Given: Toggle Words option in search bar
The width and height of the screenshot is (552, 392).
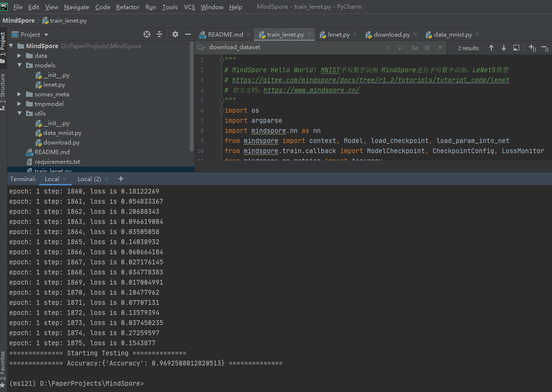Looking at the screenshot, I should (427, 48).
